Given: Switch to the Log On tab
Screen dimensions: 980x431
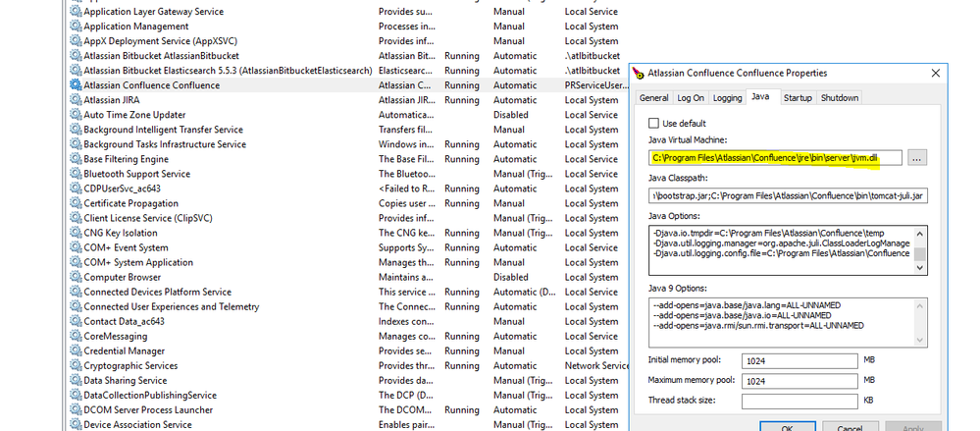Looking at the screenshot, I should tap(691, 97).
